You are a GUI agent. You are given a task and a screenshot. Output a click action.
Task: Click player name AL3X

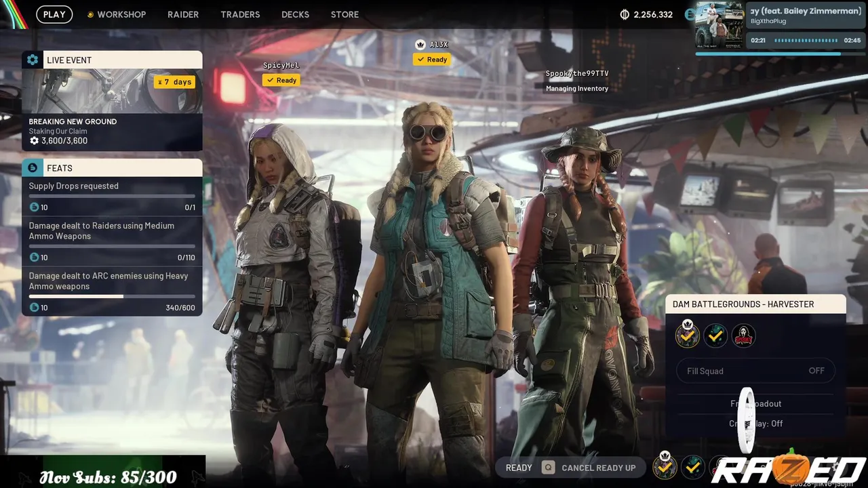pos(439,44)
